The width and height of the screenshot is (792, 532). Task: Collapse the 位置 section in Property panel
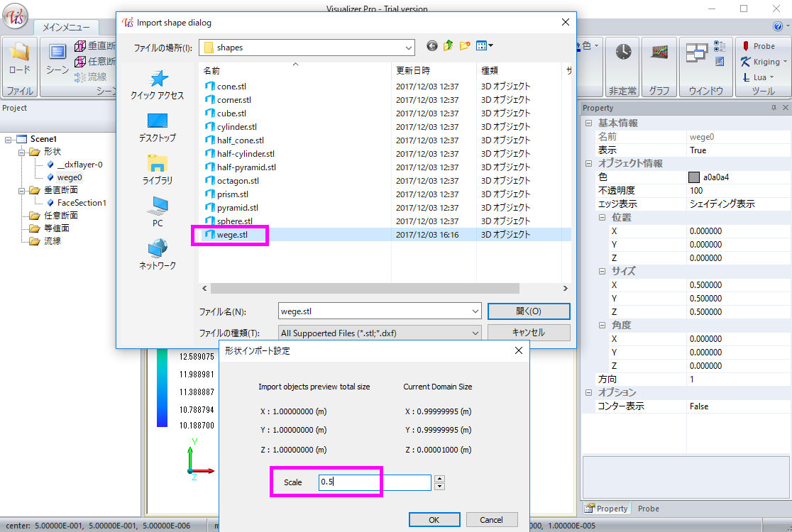602,218
